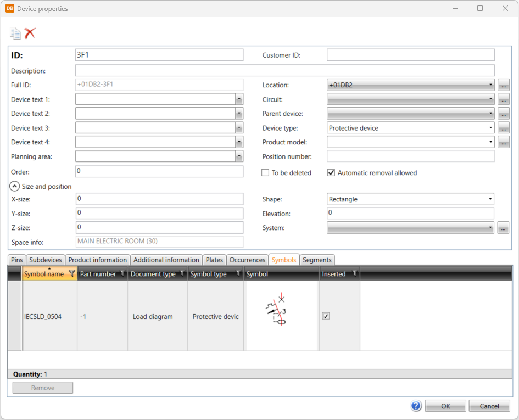Viewport: 519px width, 420px height.
Task: Click the copy device properties icon
Action: (15, 33)
